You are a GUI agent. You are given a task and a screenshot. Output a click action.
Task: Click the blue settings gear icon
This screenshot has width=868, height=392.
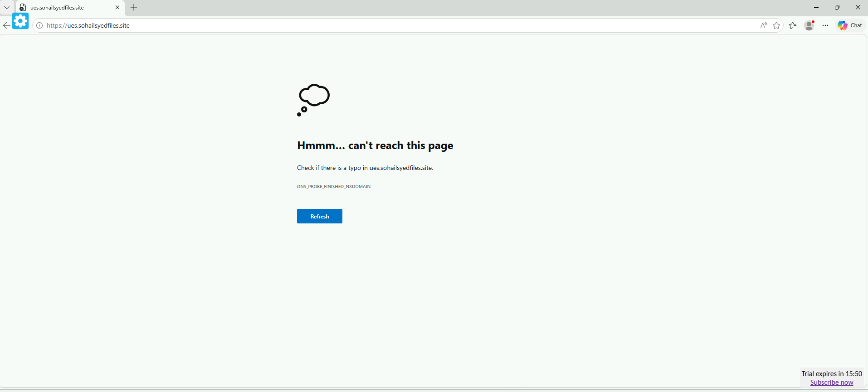click(20, 21)
